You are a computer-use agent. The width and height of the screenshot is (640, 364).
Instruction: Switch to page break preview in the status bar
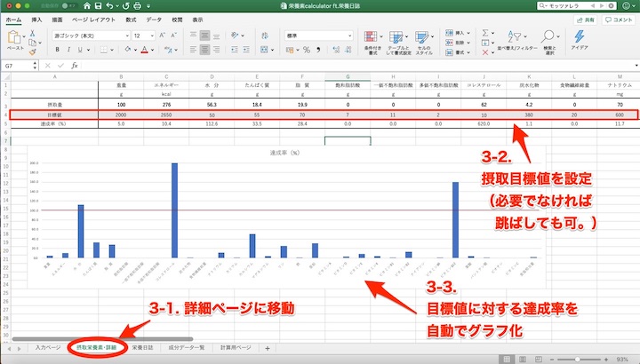click(x=539, y=359)
